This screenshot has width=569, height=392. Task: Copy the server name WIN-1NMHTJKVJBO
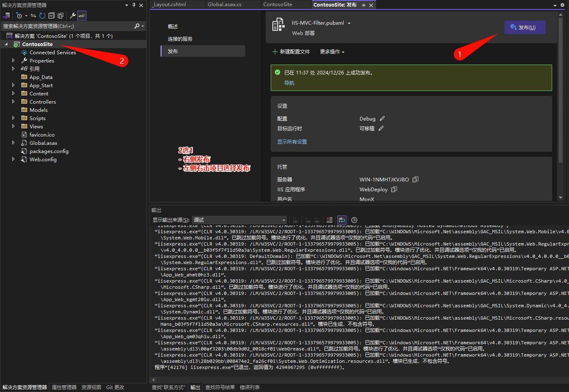pyautogui.click(x=416, y=179)
